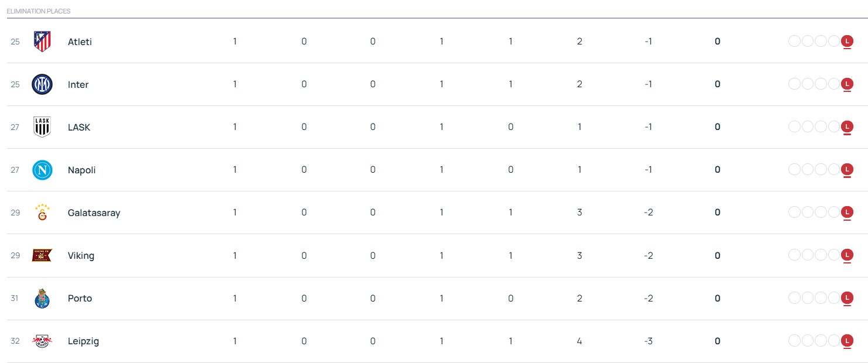Click the Atleti club crest
Screen dimensions: 868x363
pyautogui.click(x=42, y=42)
